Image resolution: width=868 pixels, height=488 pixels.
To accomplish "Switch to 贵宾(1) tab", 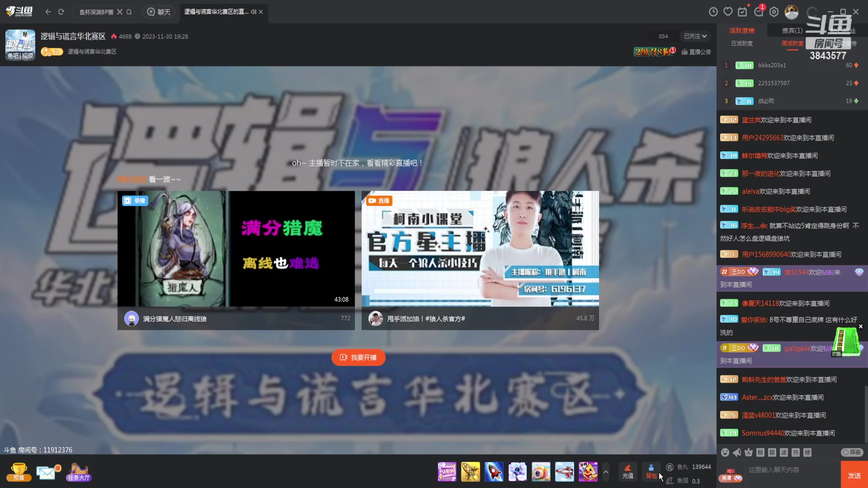I will point(792,30).
